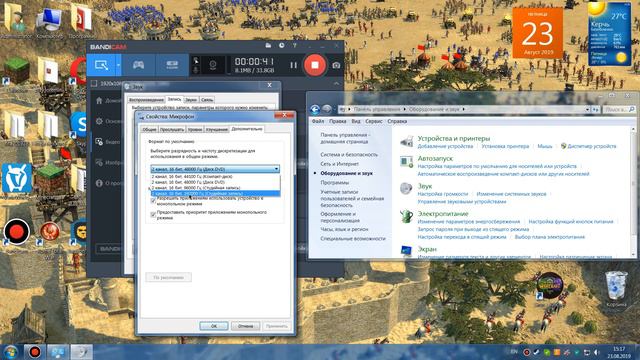This screenshot has height=360, width=640.
Task: Open the Дополнительно tab in microphone properties
Action: click(x=247, y=129)
